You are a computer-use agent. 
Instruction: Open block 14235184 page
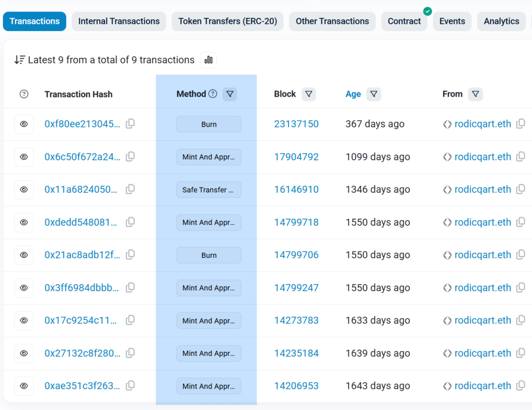[x=296, y=353]
